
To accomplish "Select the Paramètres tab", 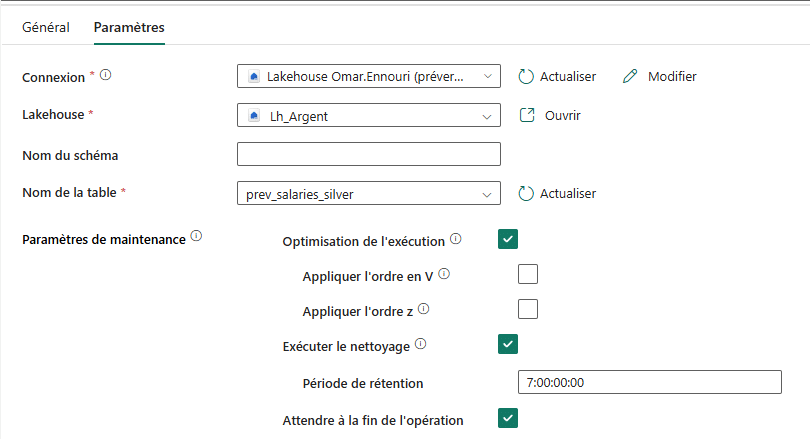I will coord(129,27).
